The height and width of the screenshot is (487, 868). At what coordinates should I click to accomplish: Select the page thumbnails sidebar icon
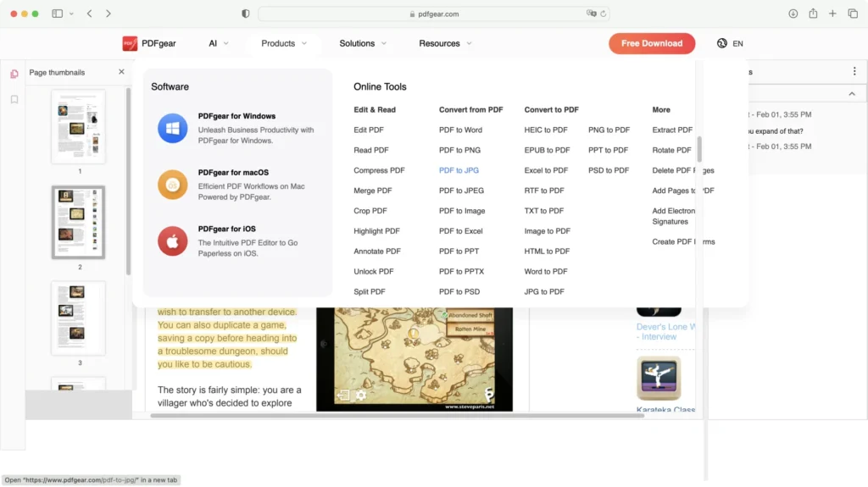pyautogui.click(x=14, y=74)
